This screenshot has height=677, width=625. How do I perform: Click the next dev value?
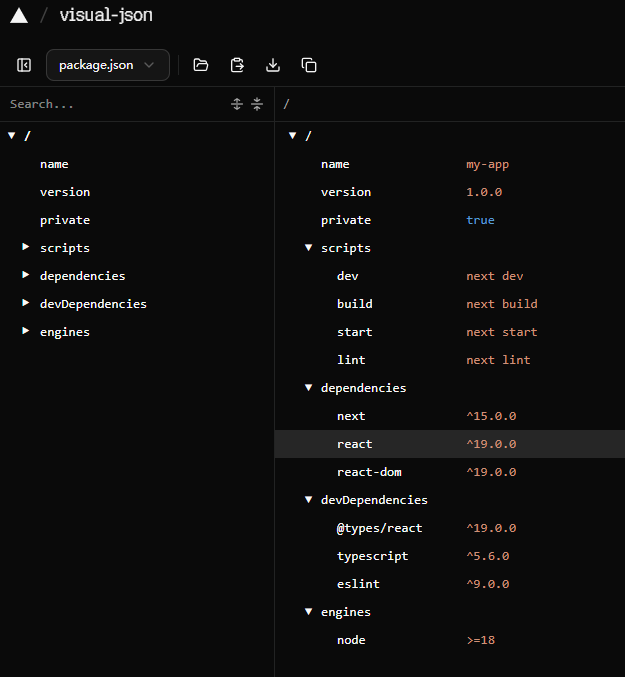pyautogui.click(x=495, y=276)
